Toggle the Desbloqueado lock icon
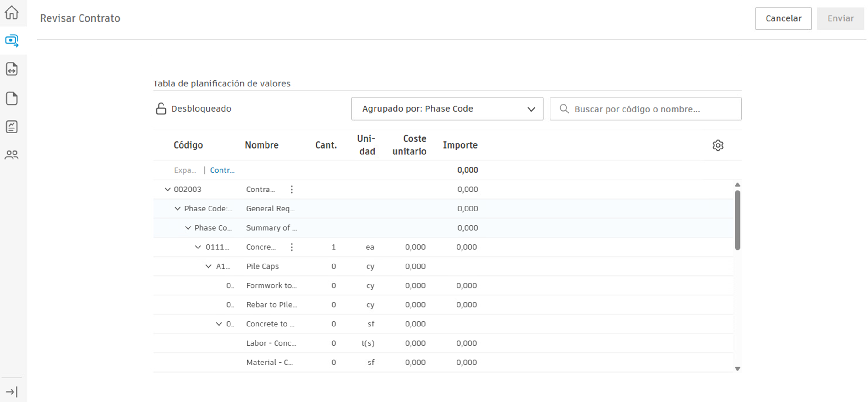The height and width of the screenshot is (402, 868). pos(161,109)
